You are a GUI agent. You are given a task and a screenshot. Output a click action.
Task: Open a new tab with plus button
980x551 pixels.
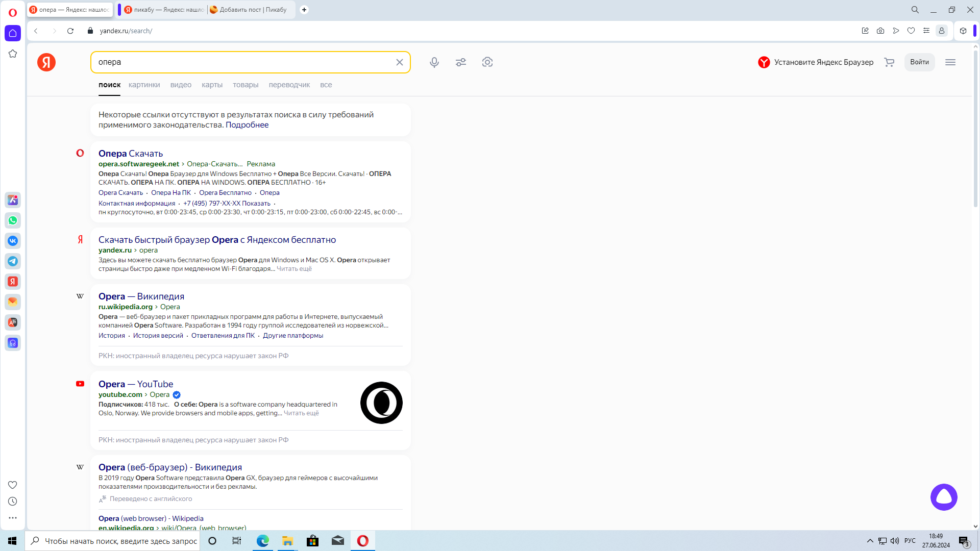point(304,10)
